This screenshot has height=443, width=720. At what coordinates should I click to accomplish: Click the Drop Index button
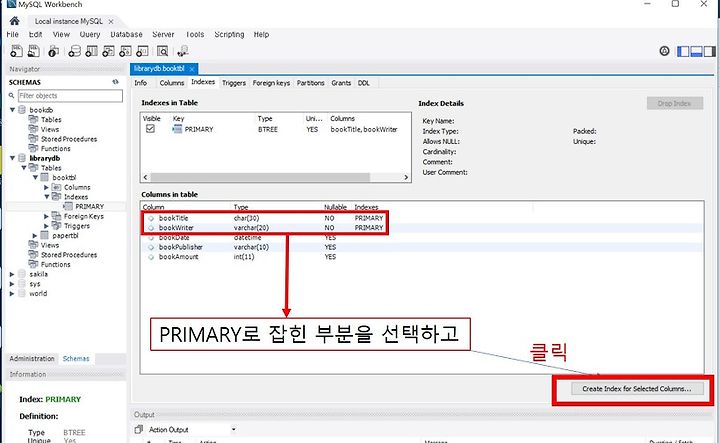674,103
